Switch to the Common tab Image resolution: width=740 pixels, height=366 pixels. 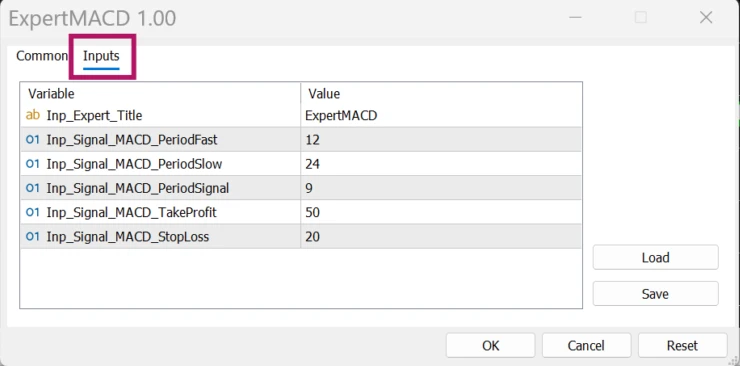[x=42, y=56]
